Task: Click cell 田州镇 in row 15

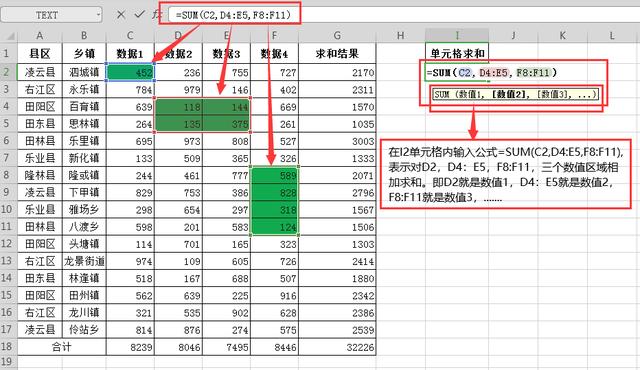Action: [x=84, y=295]
